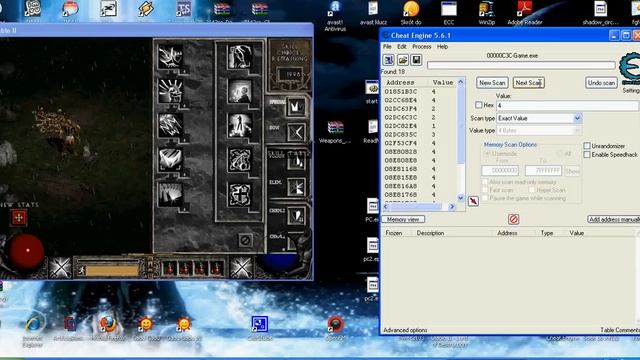Focus the Value input field containing 4

567,105
